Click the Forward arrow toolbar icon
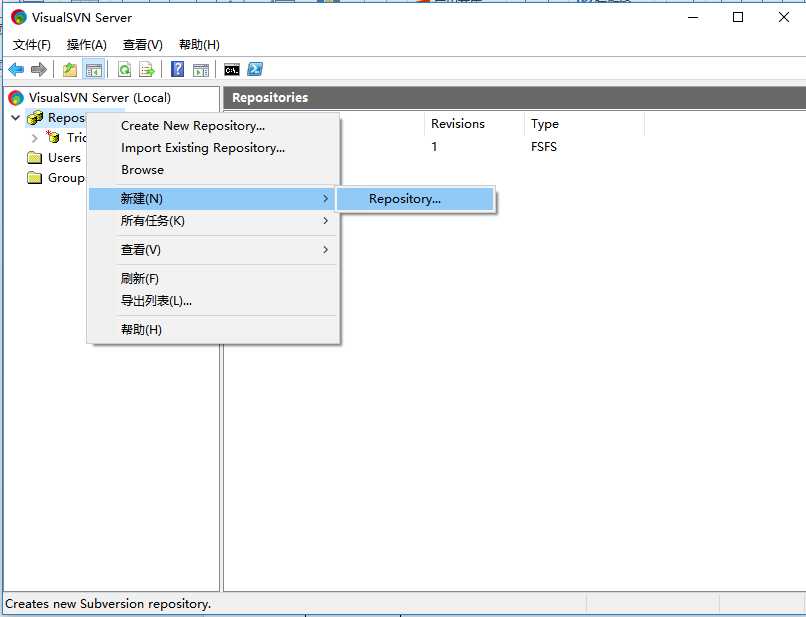 point(39,69)
